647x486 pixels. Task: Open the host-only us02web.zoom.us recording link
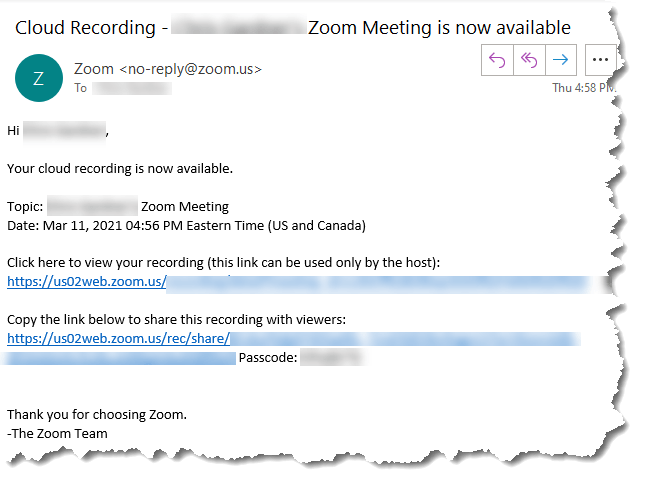tap(86, 282)
